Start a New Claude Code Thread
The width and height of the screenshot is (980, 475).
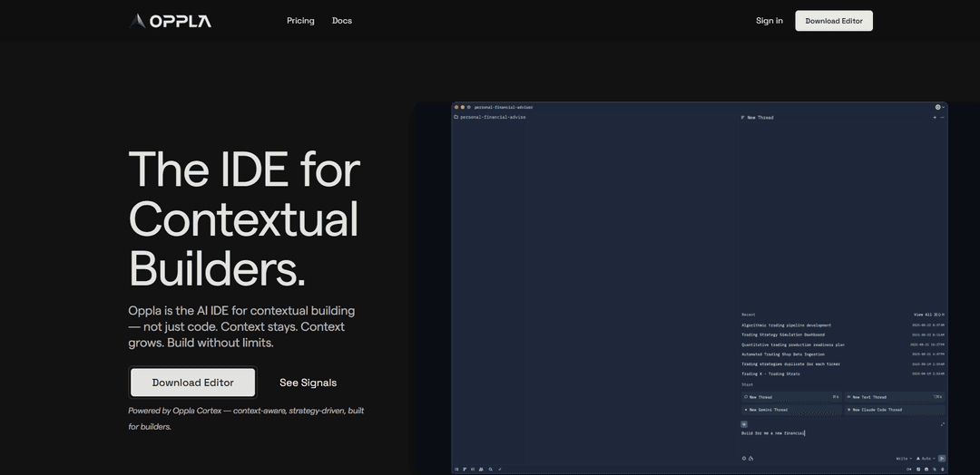[x=895, y=410]
